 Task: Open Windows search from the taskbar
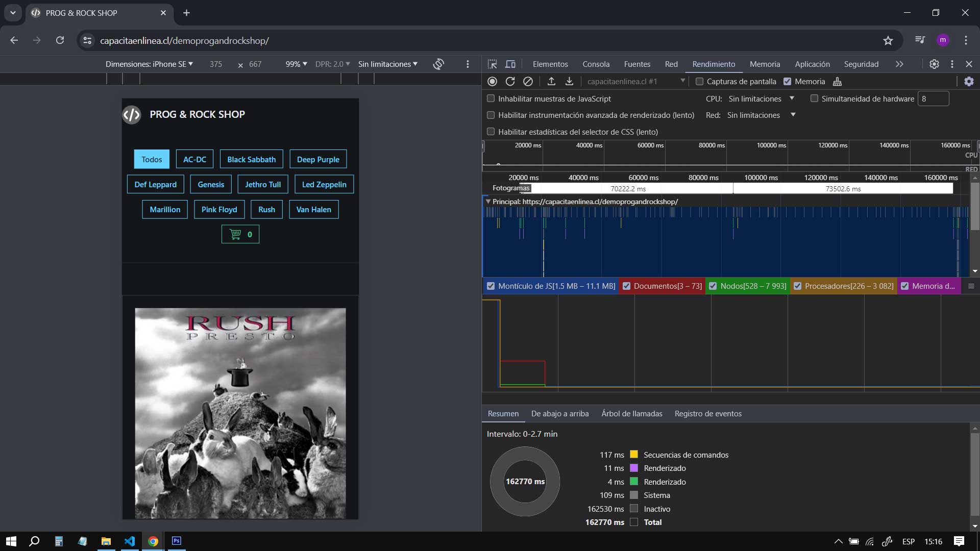(x=34, y=541)
